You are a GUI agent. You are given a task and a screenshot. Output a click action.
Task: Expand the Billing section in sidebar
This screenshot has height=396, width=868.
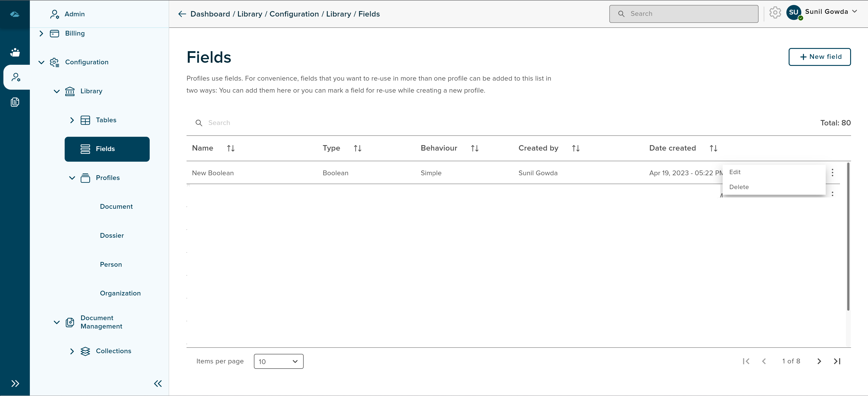[41, 33]
